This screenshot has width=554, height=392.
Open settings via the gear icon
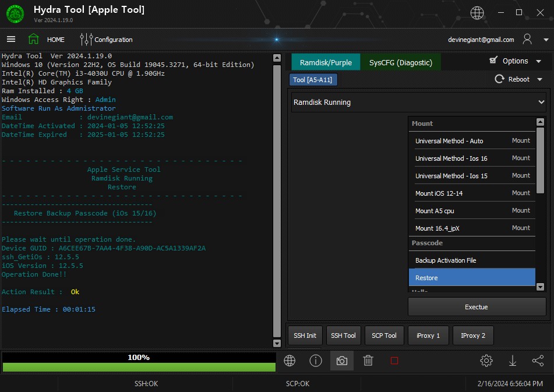tap(486, 361)
